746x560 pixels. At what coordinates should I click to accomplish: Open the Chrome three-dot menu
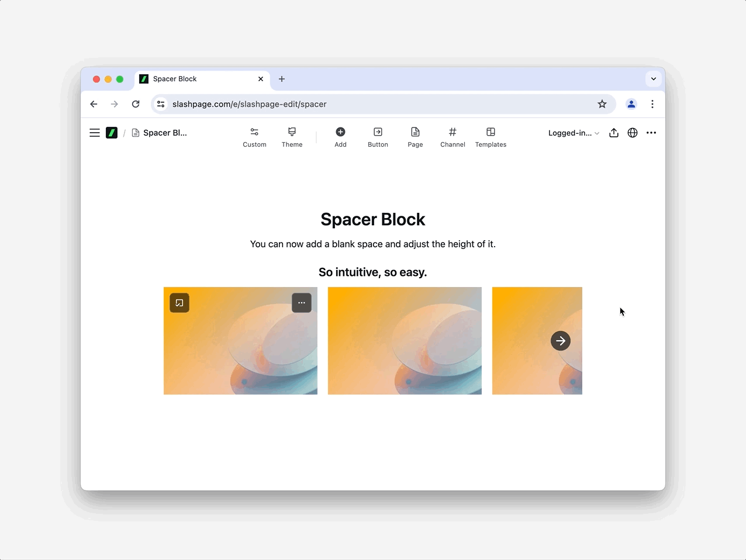coord(652,104)
